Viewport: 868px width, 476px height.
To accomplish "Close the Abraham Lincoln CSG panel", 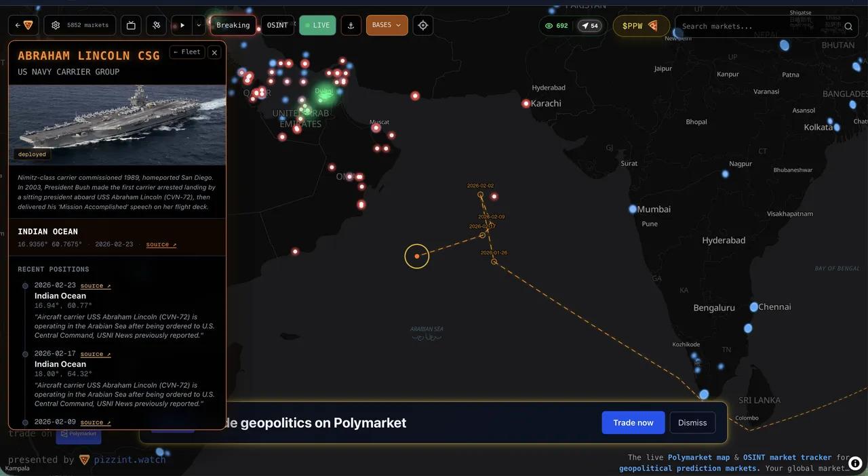I will click(214, 52).
